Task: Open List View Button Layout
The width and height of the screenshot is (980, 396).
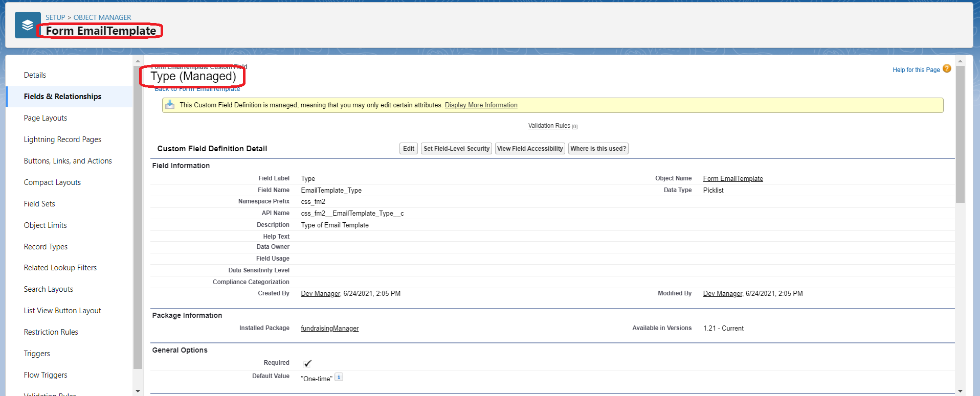Action: click(62, 311)
